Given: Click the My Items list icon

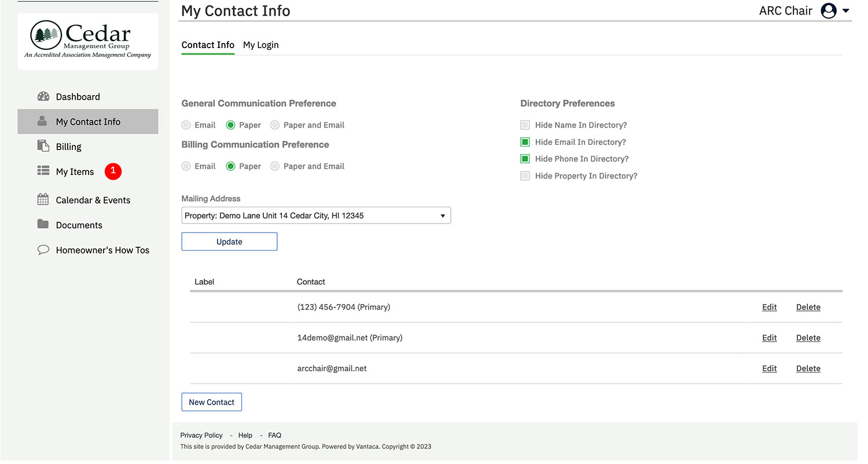Looking at the screenshot, I should click(43, 171).
